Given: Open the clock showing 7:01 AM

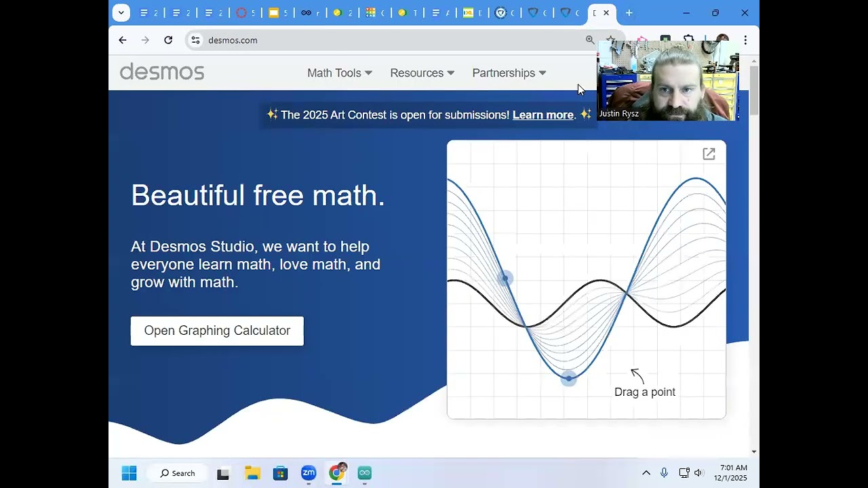Looking at the screenshot, I should pos(730,473).
